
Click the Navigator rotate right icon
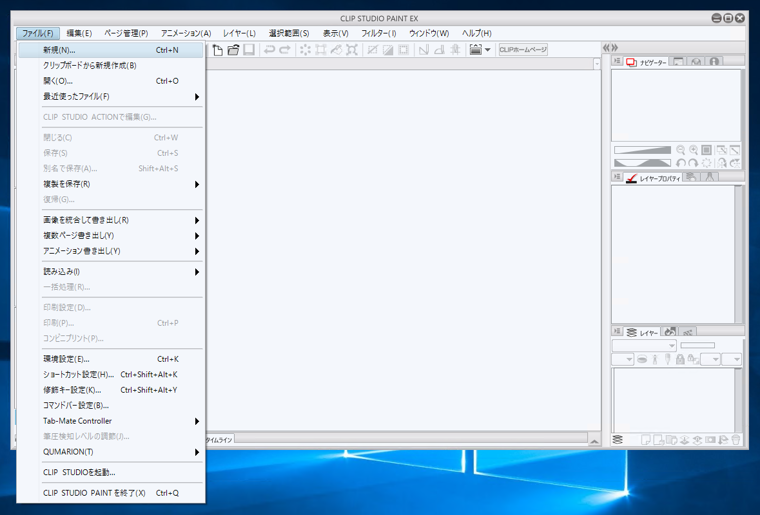click(694, 163)
